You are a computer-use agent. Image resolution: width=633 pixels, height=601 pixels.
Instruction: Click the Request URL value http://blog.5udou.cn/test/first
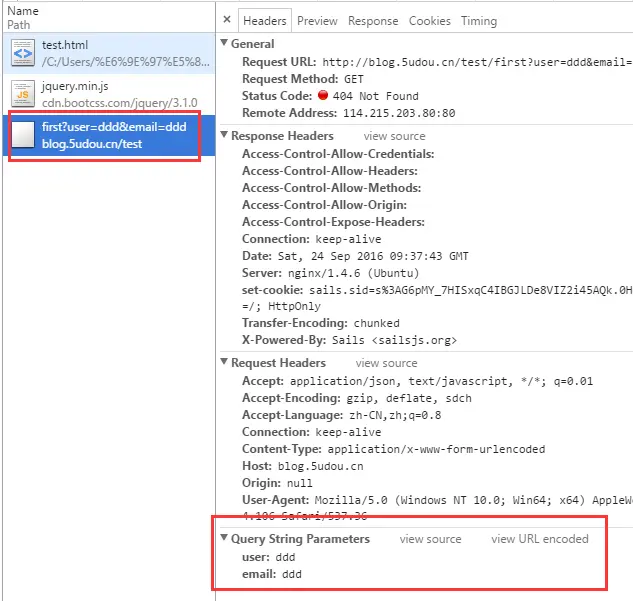coord(477,62)
